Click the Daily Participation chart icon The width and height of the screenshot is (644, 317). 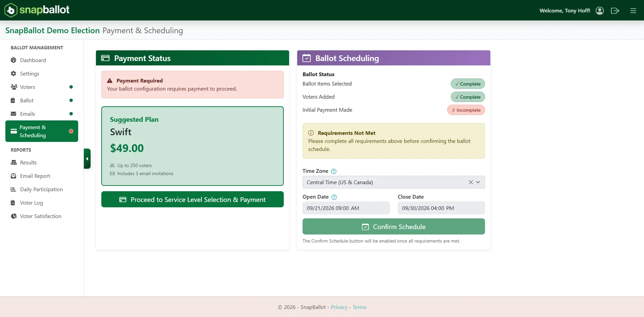point(13,190)
